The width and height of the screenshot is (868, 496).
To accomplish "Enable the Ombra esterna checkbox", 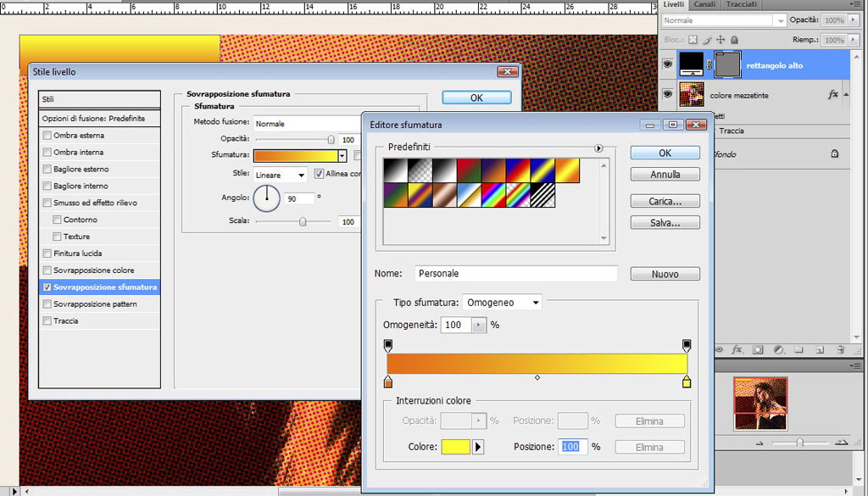I will point(47,136).
